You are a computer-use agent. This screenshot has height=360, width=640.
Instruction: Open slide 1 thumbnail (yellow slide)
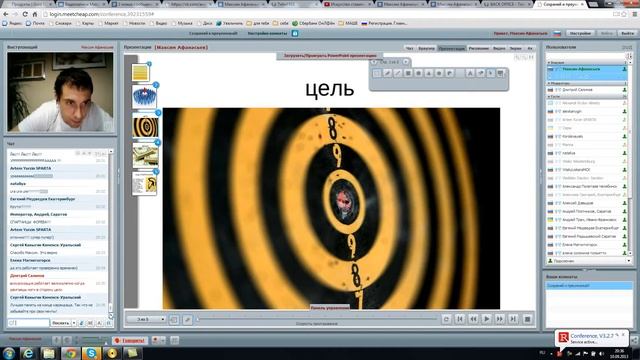pos(140,73)
